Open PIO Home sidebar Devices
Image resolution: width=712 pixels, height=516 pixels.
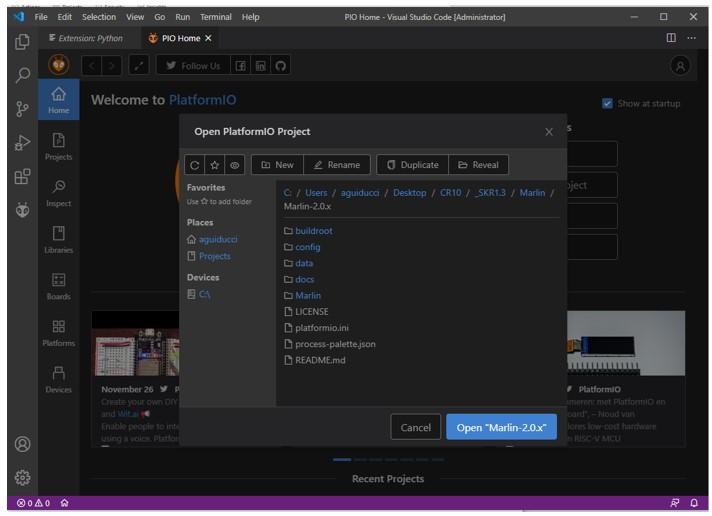pos(59,379)
